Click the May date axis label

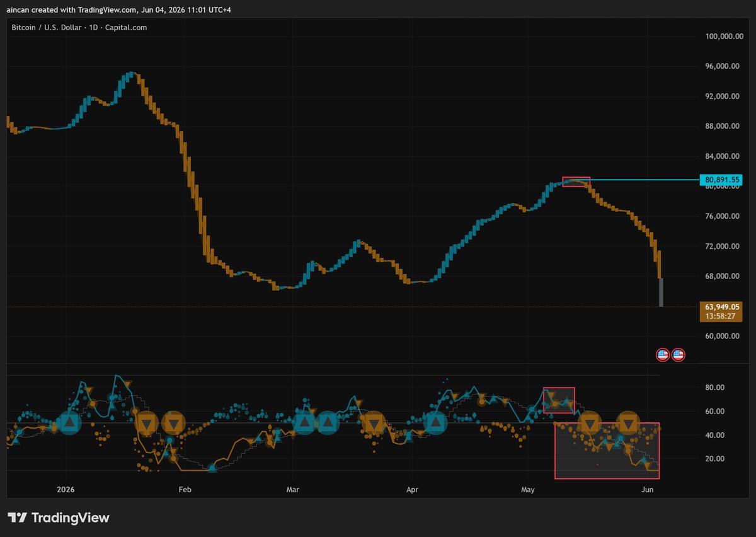tap(527, 489)
